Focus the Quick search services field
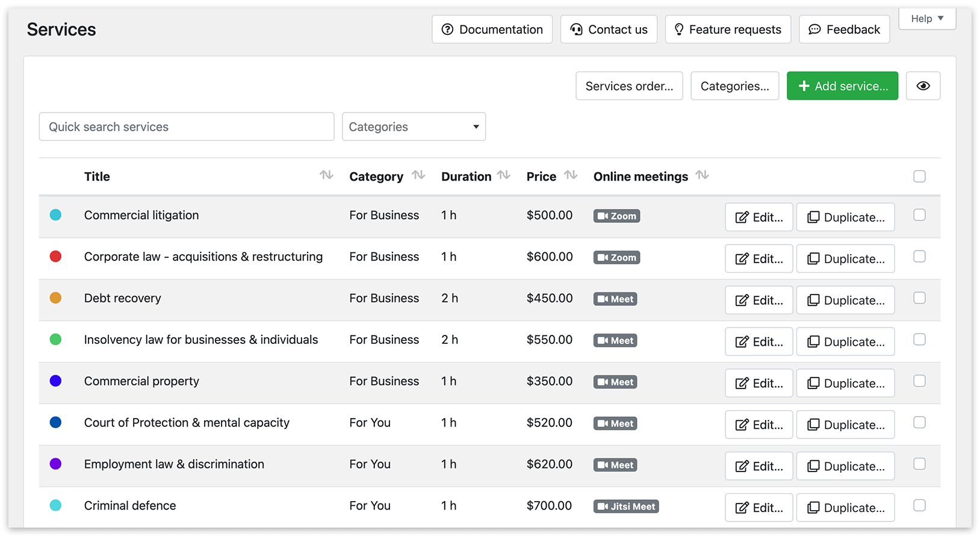 pos(187,127)
